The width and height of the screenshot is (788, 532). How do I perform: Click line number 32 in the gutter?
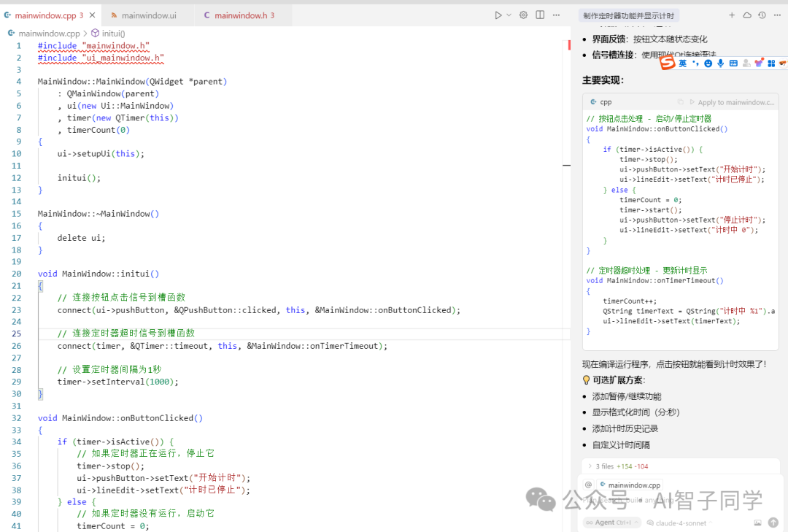(17, 418)
